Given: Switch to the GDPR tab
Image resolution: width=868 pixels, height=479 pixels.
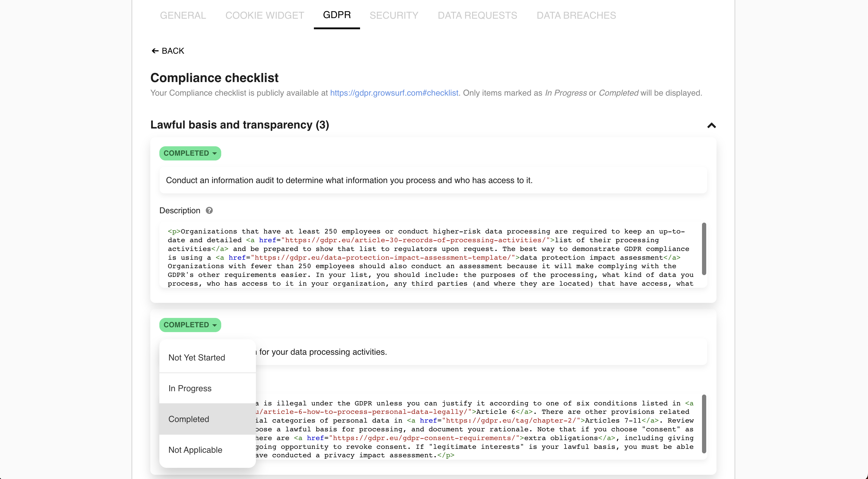Looking at the screenshot, I should click(x=337, y=15).
